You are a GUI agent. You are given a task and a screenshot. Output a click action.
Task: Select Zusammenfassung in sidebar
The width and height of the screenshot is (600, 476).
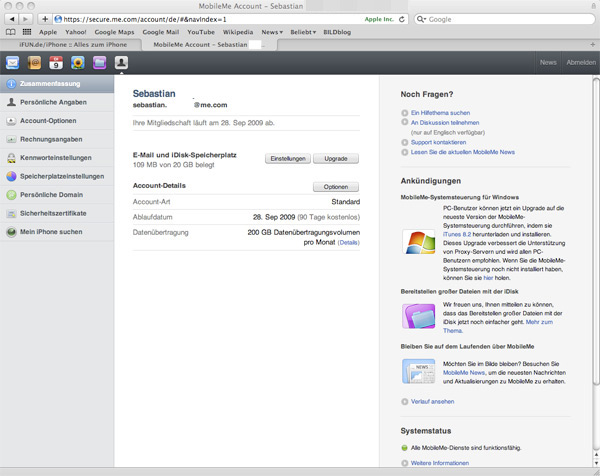pos(57,84)
